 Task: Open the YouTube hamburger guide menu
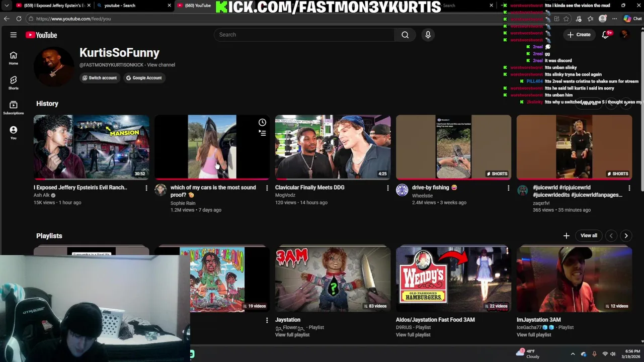[14, 35]
